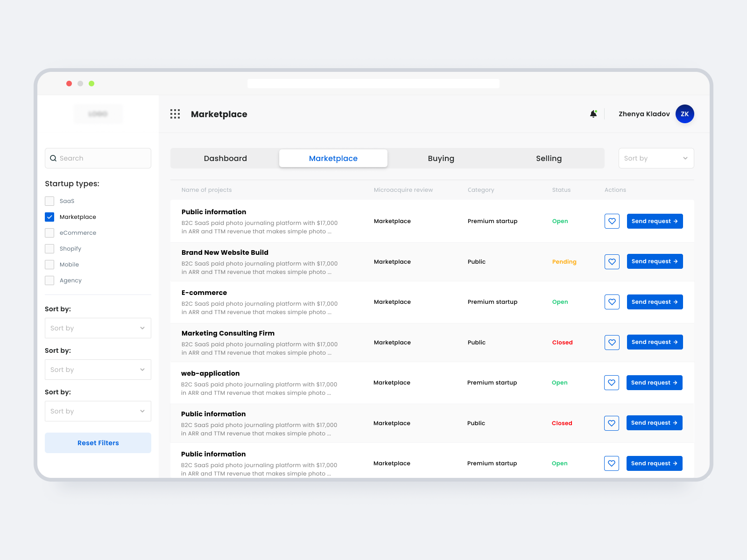Send request for web-application project
747x560 pixels.
pyautogui.click(x=654, y=383)
